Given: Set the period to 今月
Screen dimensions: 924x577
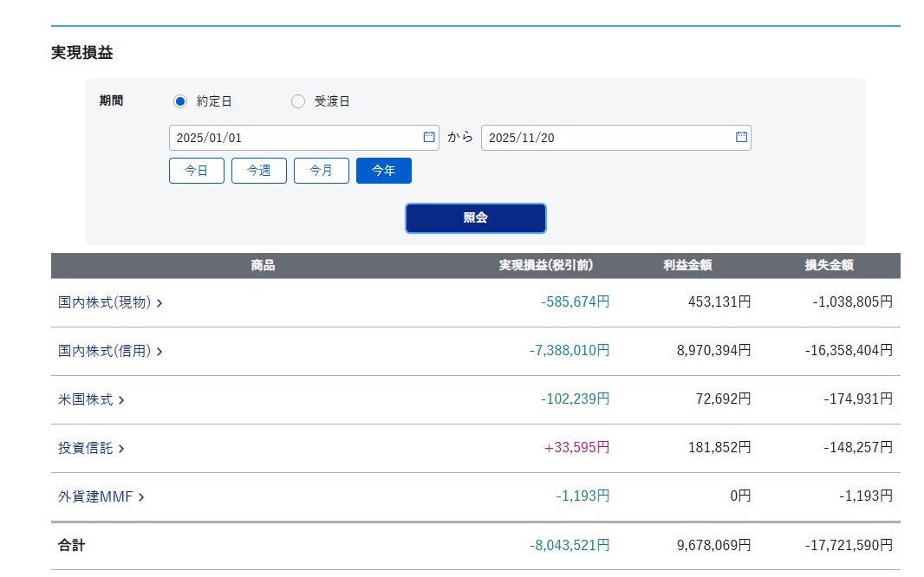Looking at the screenshot, I should point(322,171).
